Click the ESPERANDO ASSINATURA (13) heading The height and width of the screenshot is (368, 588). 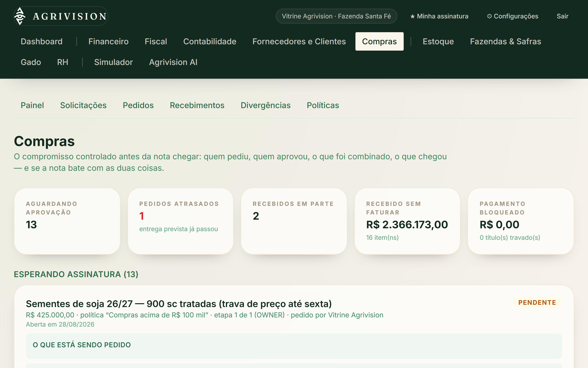pos(76,274)
